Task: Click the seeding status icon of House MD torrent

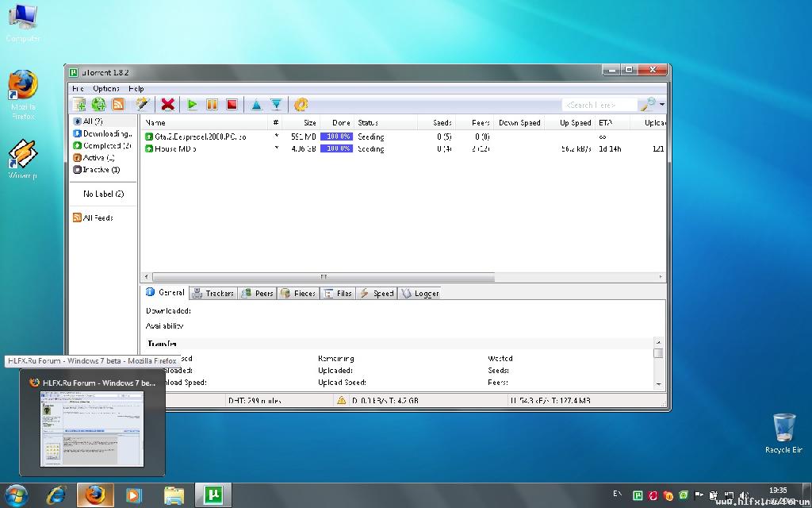Action: pos(149,148)
